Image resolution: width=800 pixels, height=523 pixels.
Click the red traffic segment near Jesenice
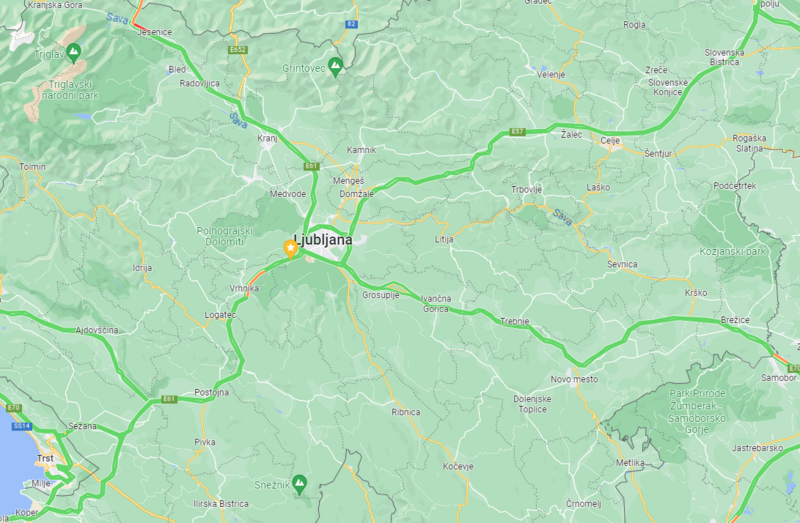pos(137,23)
